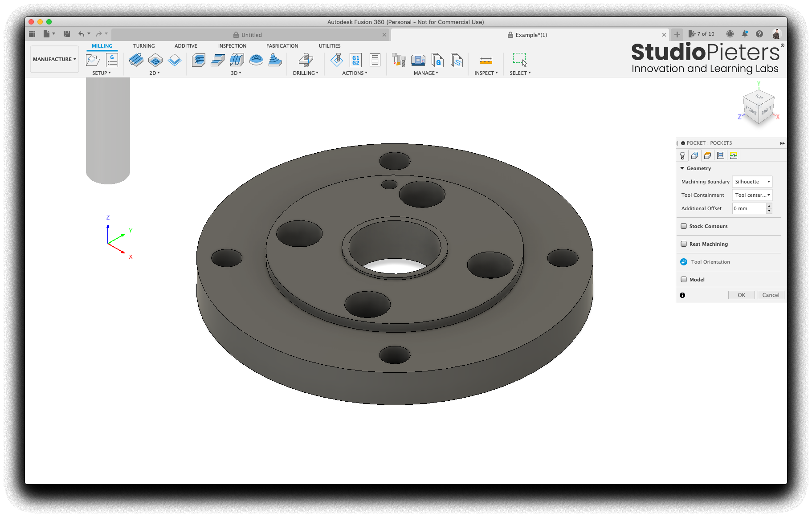Switch to the TURNING tab

point(144,46)
